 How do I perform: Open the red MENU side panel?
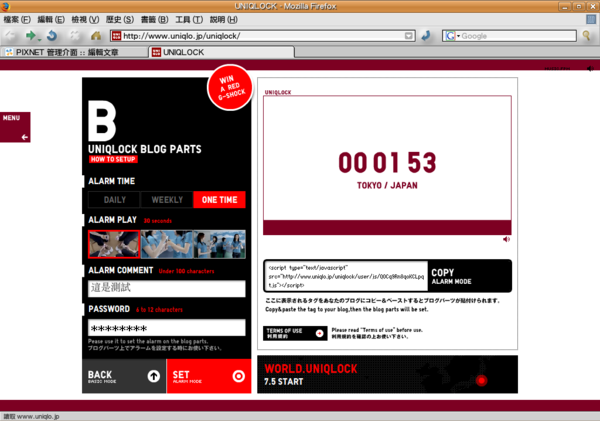pyautogui.click(x=15, y=127)
